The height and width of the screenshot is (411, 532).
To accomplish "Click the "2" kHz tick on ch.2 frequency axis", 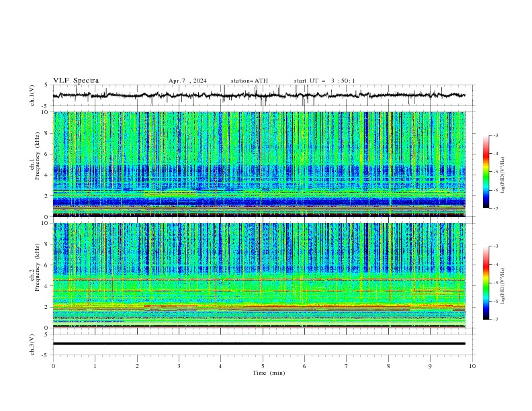I will (x=46, y=307).
